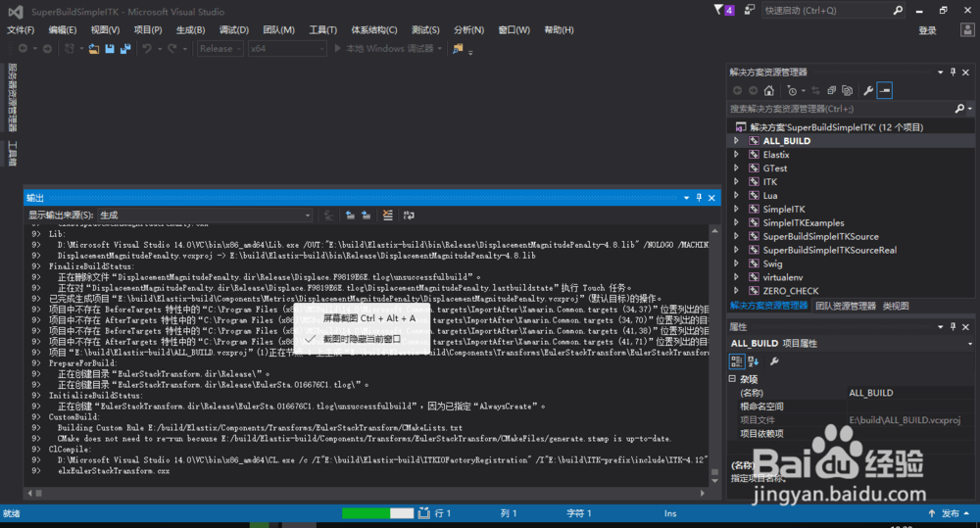The image size is (980, 528).
Task: Click the Home icon in Solution Explorer
Action: (x=769, y=90)
